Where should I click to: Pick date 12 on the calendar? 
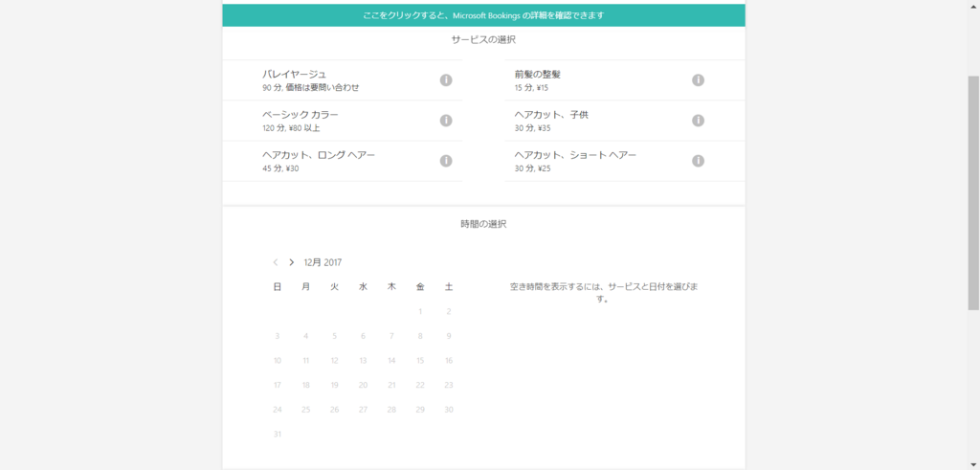point(334,361)
